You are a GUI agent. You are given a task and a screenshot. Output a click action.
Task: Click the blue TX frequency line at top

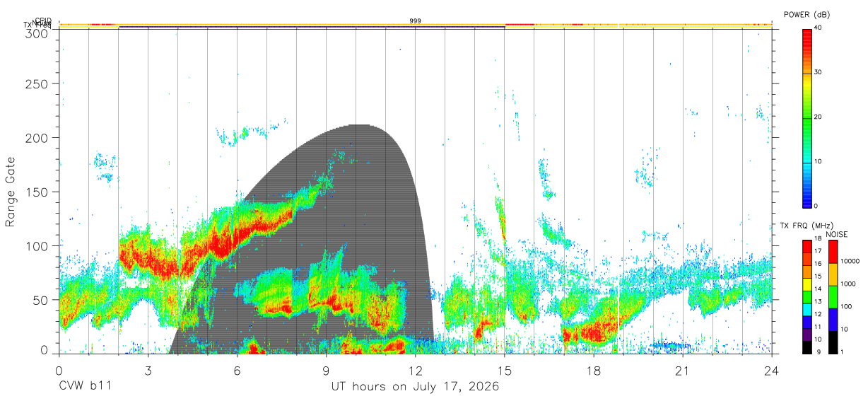(312, 27)
